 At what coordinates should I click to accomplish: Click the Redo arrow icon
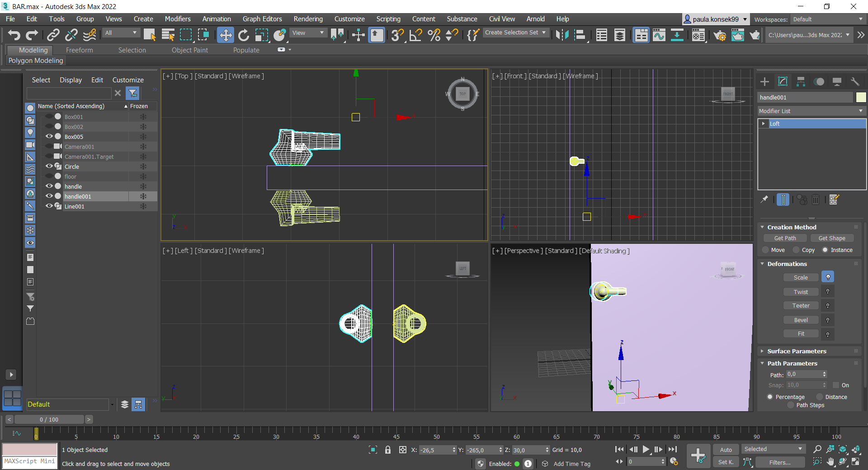[x=32, y=35]
